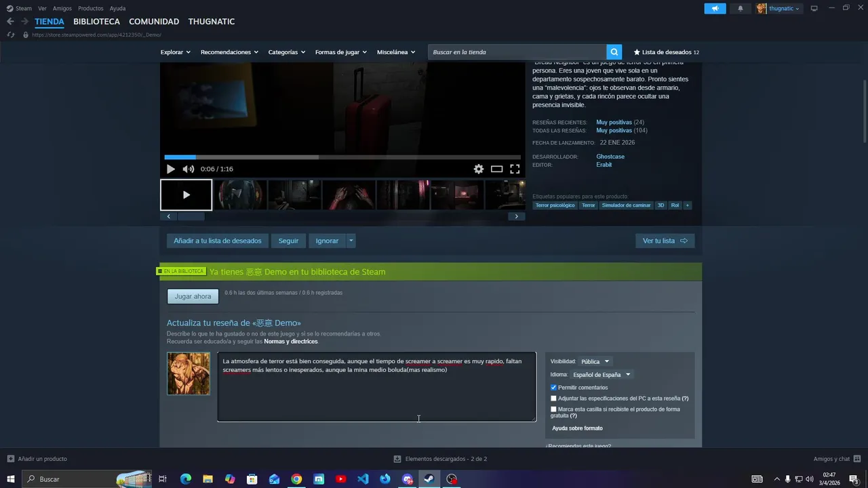This screenshot has height=488, width=868.
Task: Toggle theater mode on video player
Action: click(x=496, y=169)
